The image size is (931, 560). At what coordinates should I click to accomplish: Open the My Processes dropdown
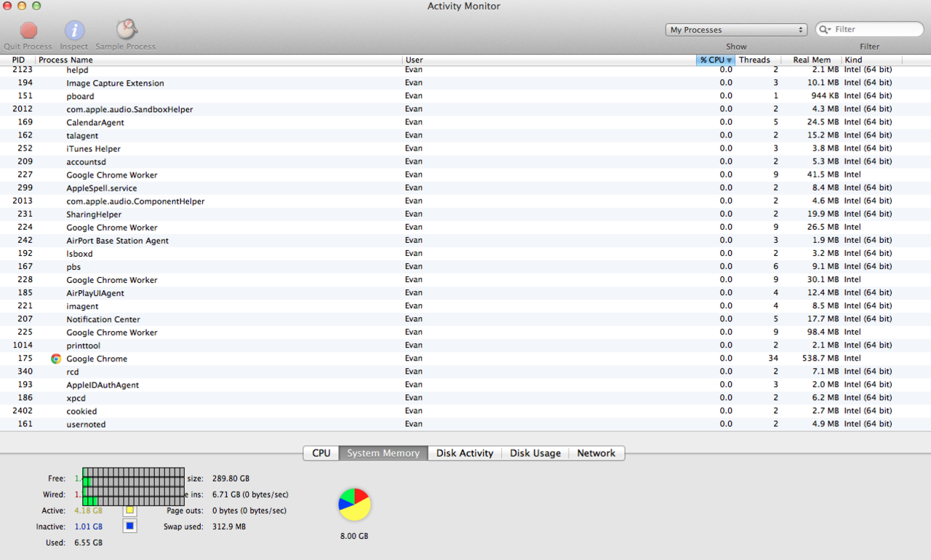pos(736,30)
